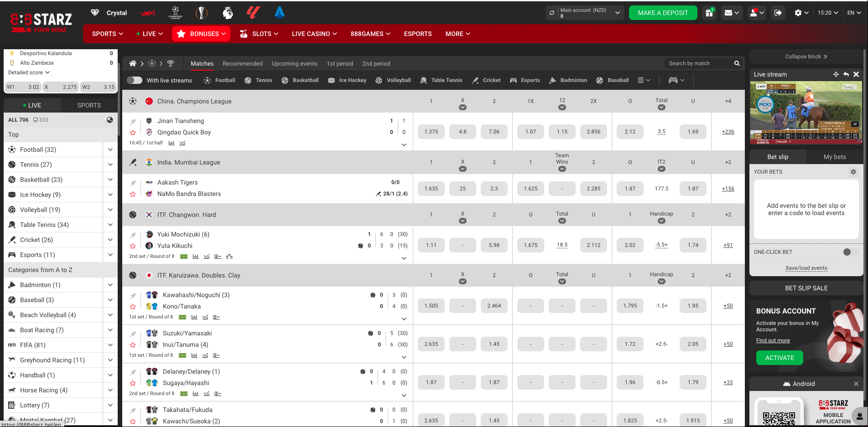
Task: Click the search magnifier icon
Action: [x=737, y=63]
